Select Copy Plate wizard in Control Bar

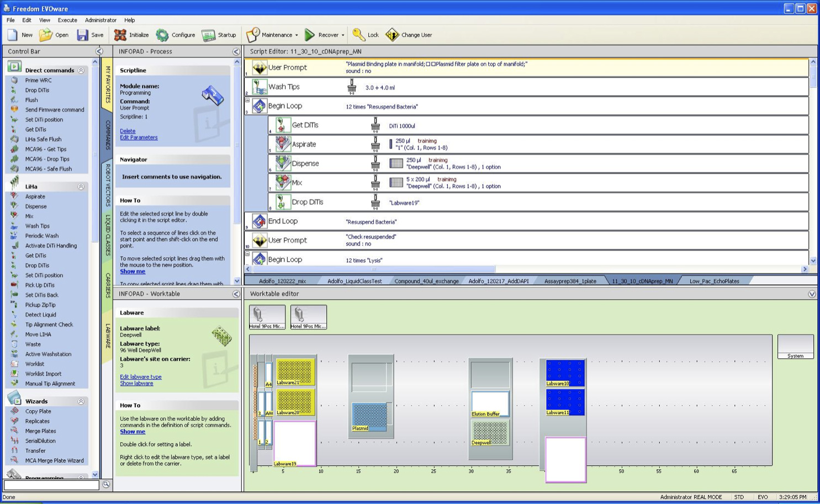pyautogui.click(x=38, y=411)
